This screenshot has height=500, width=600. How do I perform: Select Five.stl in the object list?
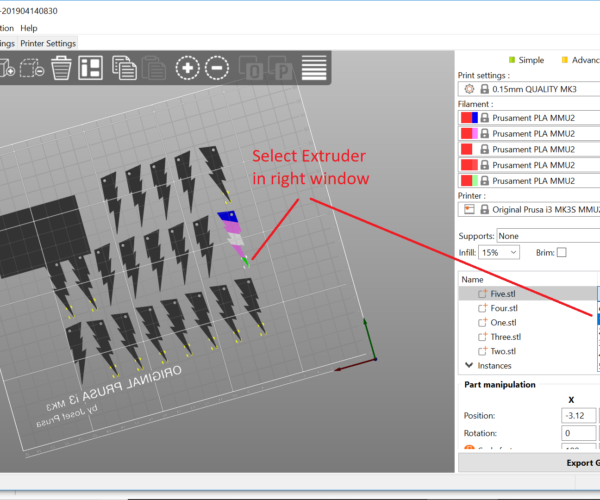[x=528, y=294]
